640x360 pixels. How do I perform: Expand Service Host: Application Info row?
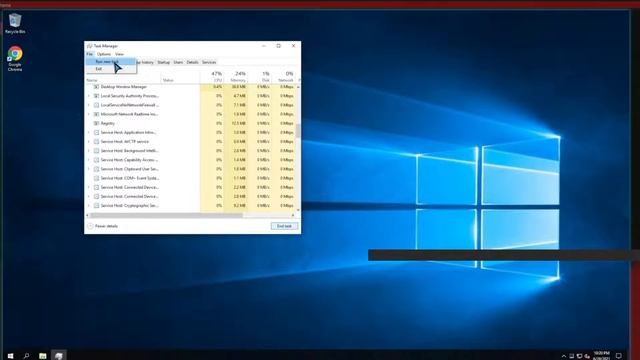pyautogui.click(x=89, y=133)
